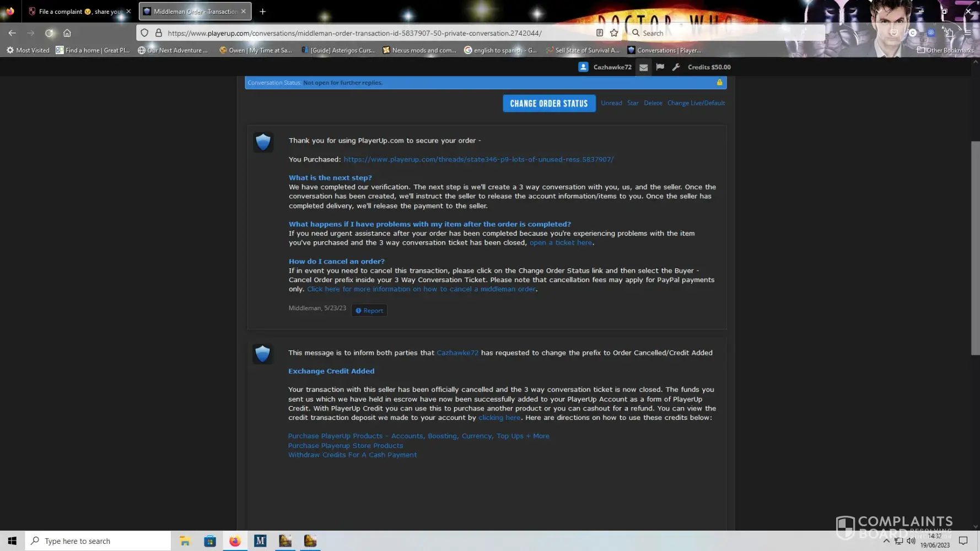Select the Middleman Order - Transaction tab

click(x=195, y=12)
